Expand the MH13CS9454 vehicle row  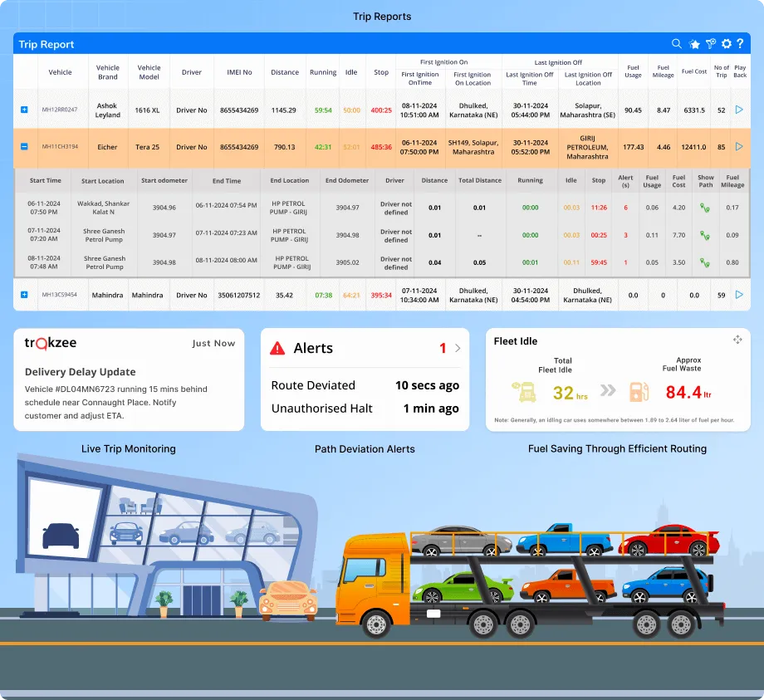[24, 295]
